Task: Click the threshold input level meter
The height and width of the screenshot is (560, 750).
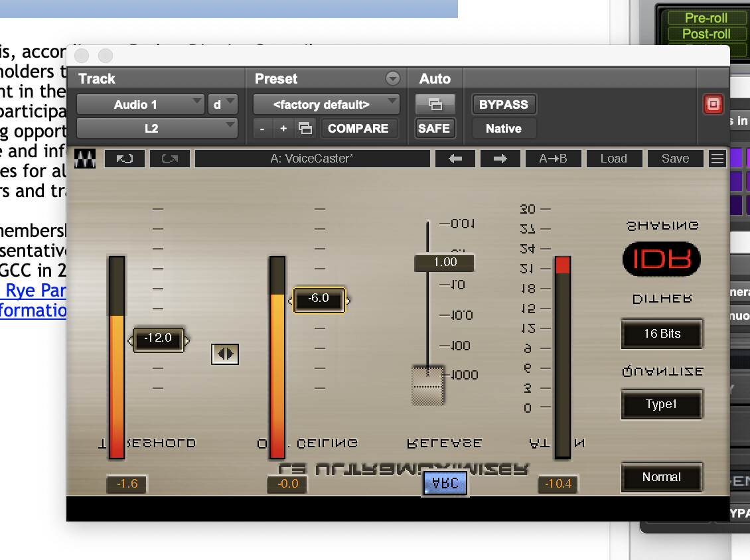Action: (x=117, y=357)
